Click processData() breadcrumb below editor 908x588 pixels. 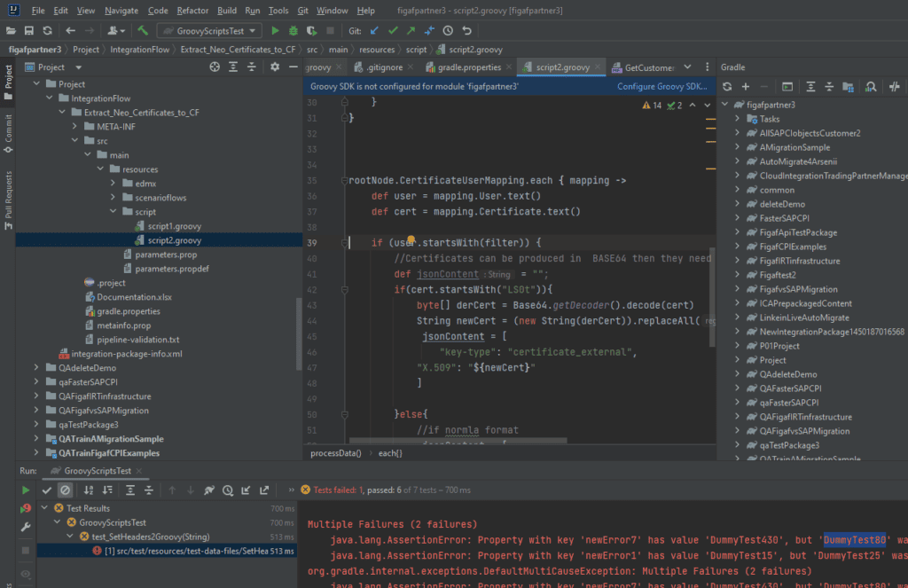(336, 453)
